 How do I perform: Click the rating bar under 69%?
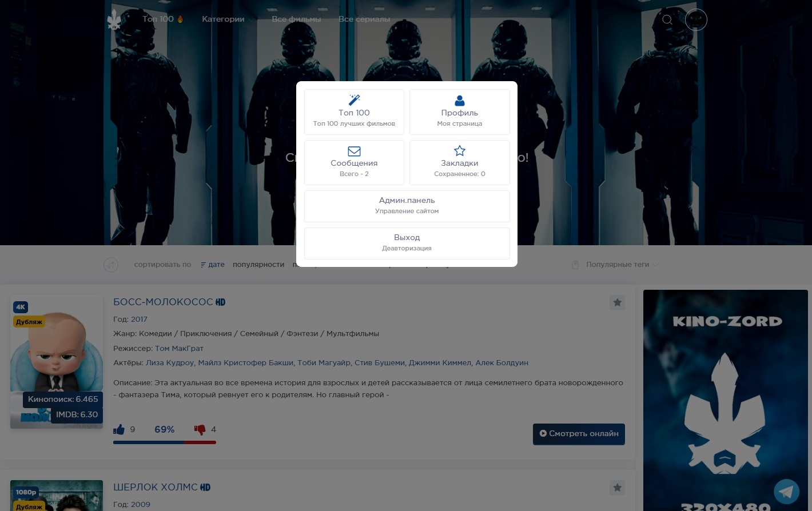[x=165, y=442]
